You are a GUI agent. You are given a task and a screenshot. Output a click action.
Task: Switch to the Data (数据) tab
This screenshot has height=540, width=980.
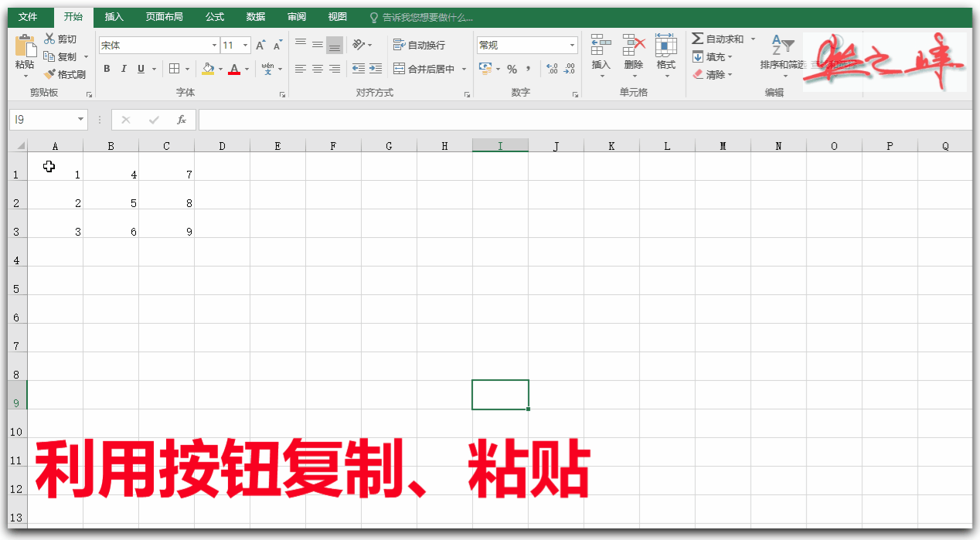pyautogui.click(x=256, y=17)
